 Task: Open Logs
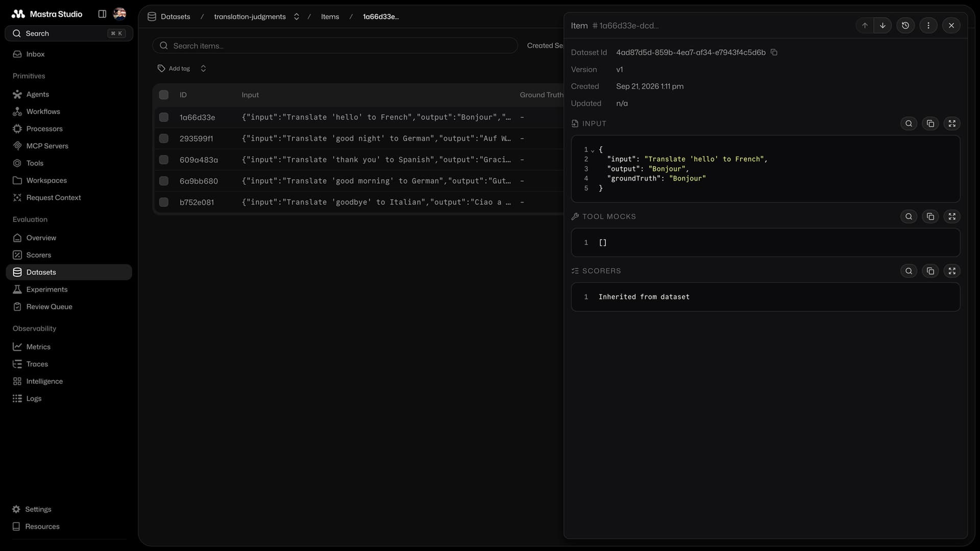click(69, 398)
